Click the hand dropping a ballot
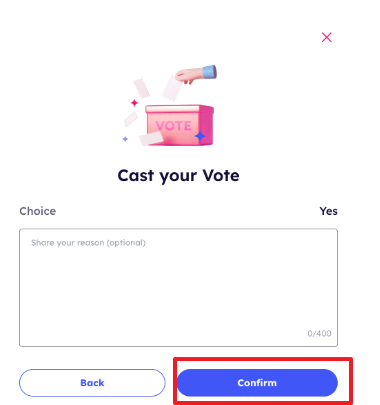The height and width of the screenshot is (405, 380). click(x=196, y=74)
